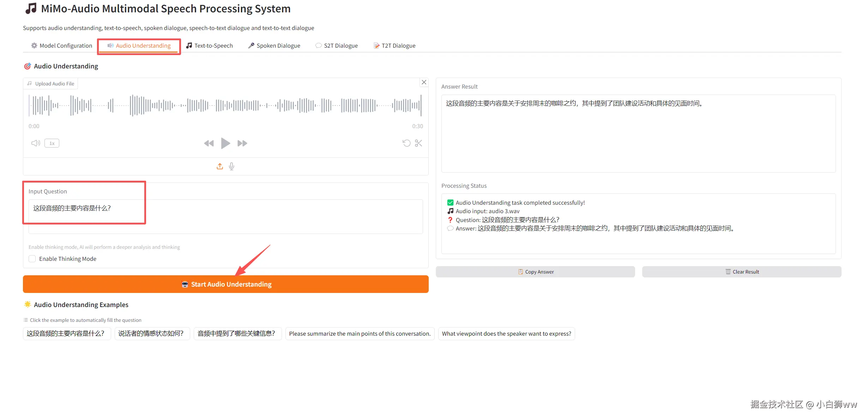Screen dimensions: 868x420
Task: Click the Copy Answer button
Action: (535, 272)
